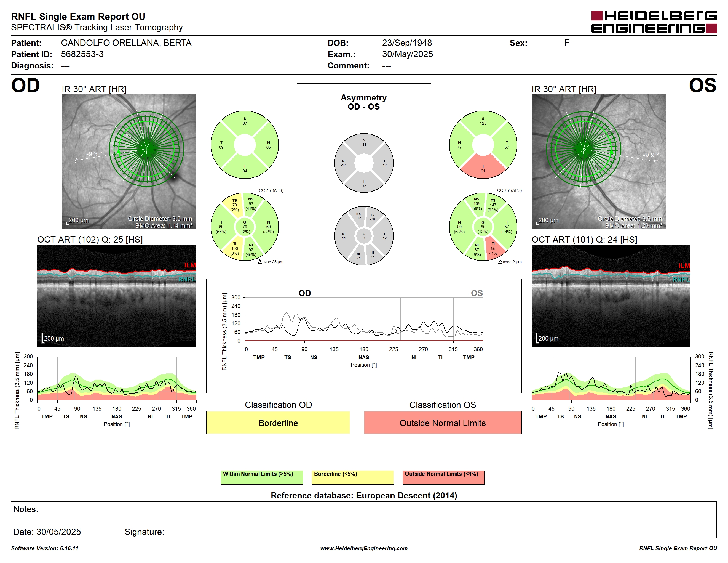Click the large OD eye heading

pos(25,86)
